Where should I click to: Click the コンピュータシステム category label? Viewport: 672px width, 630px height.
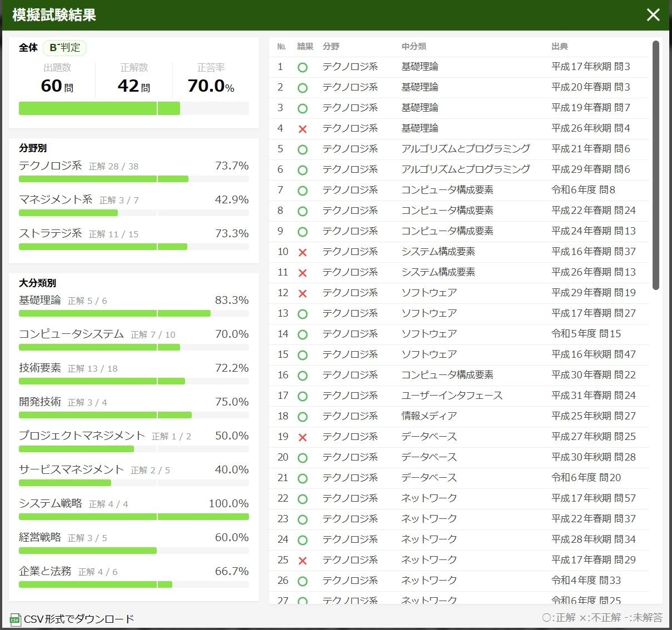coord(72,334)
